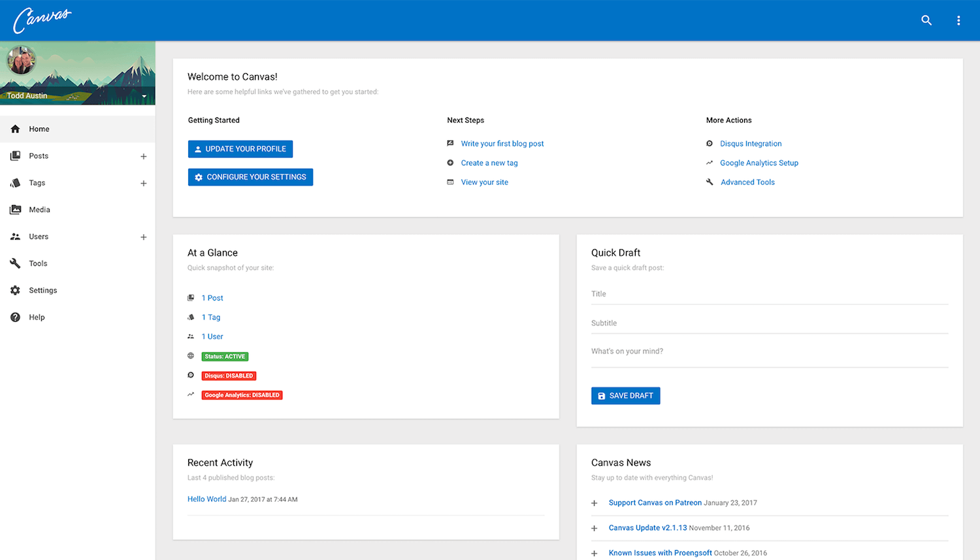Click browser icon beside 'View your site'
This screenshot has height=560, width=980.
click(x=450, y=182)
